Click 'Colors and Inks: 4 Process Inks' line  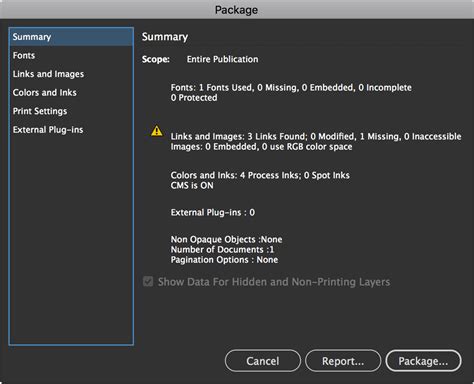coord(260,175)
